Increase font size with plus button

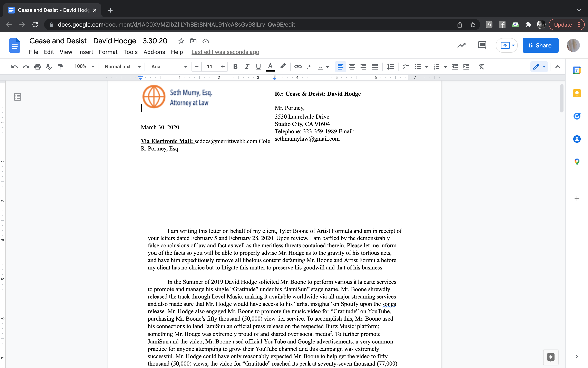pos(223,67)
